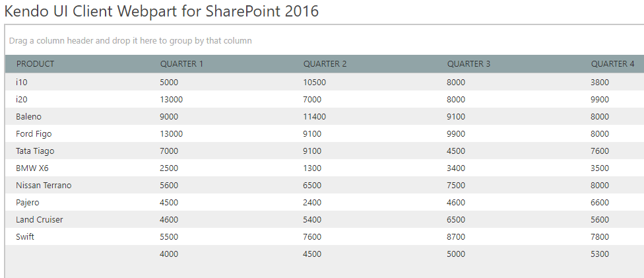Sort by the PRODUCT column header

pos(35,64)
